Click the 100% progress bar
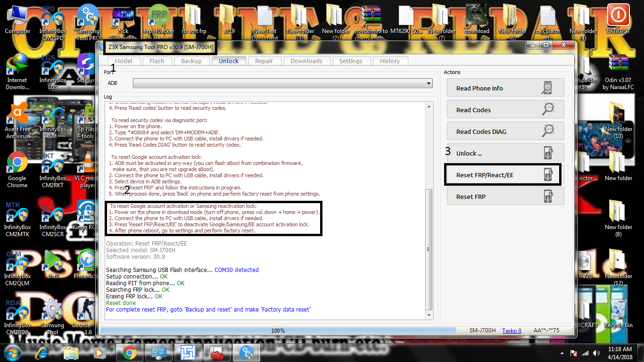 coord(278,331)
